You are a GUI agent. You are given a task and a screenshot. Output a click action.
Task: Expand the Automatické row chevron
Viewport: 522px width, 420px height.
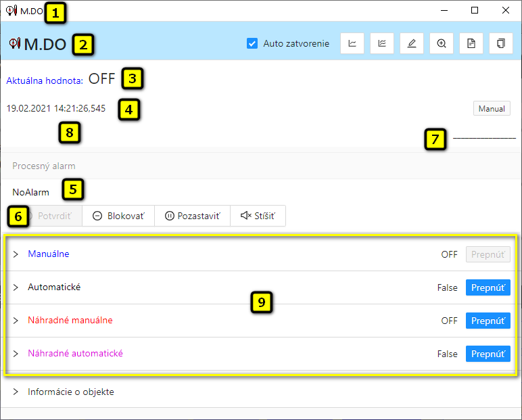tap(16, 287)
